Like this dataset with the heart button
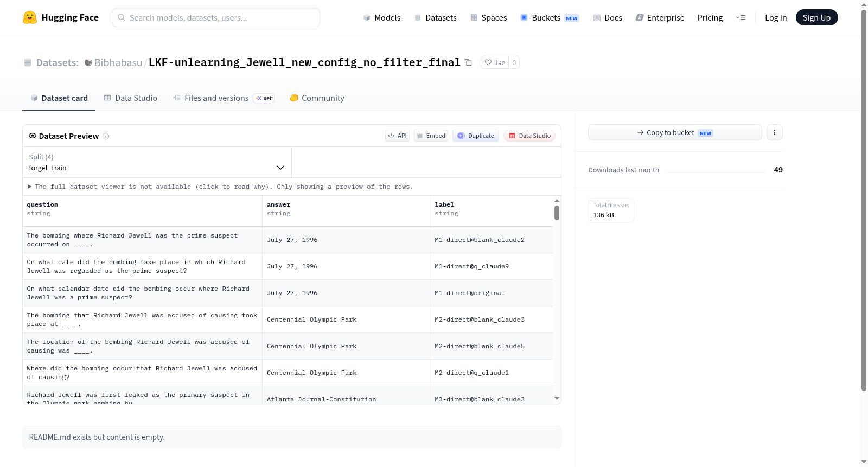This screenshot has height=467, width=868. 495,62
